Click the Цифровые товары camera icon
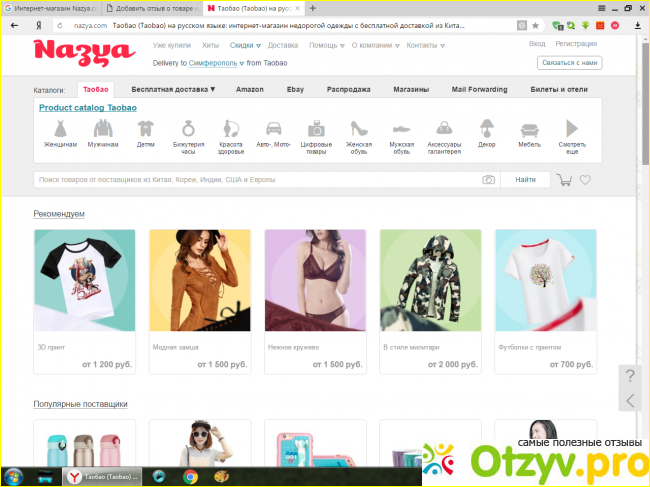Viewport: 650px width, 487px height. 316,128
